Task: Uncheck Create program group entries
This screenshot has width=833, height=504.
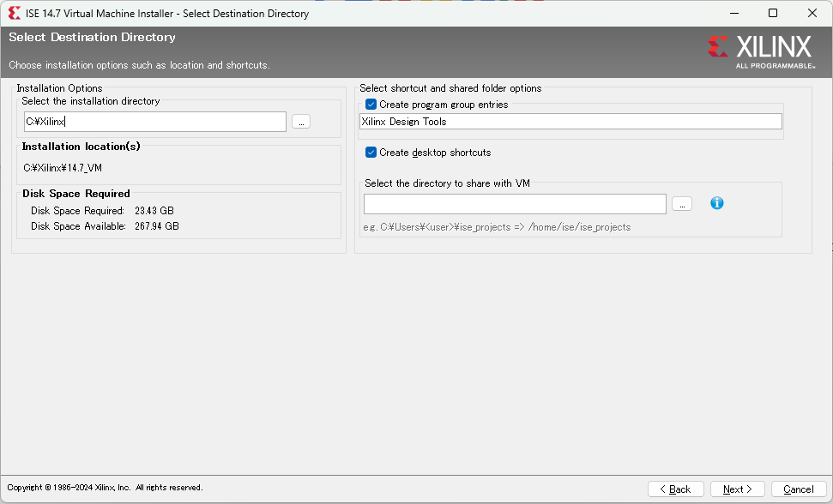Action: point(371,105)
